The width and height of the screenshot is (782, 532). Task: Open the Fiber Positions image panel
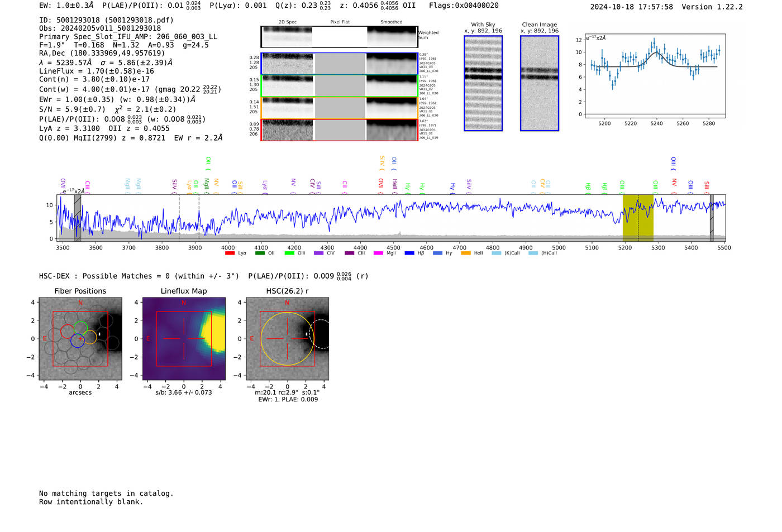[80, 339]
